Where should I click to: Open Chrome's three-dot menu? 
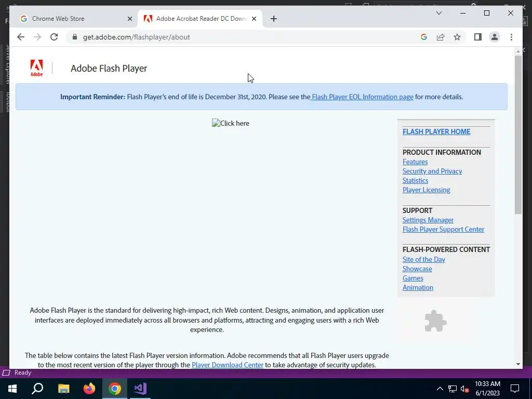coord(511,37)
